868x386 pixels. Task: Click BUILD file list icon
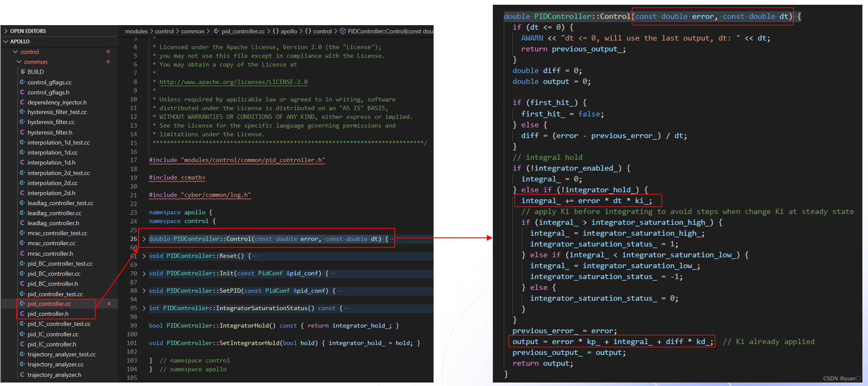tap(23, 72)
